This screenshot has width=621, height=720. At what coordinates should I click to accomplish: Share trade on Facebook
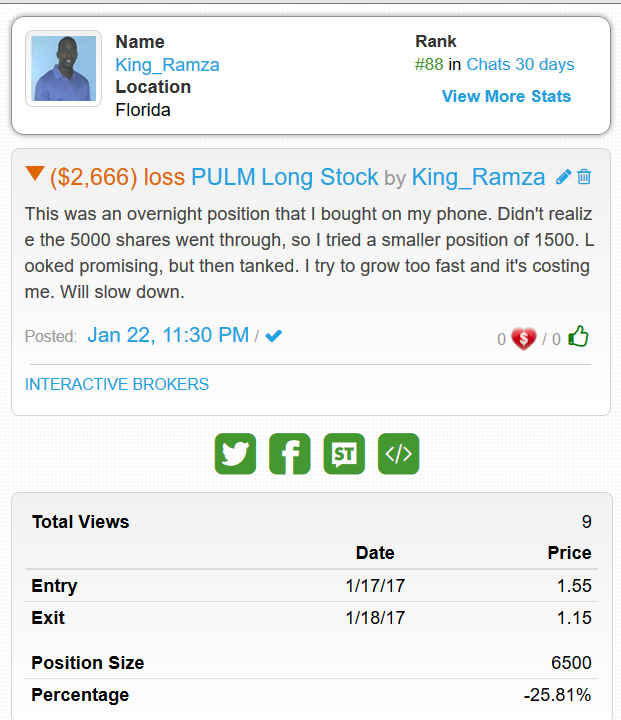[x=290, y=454]
